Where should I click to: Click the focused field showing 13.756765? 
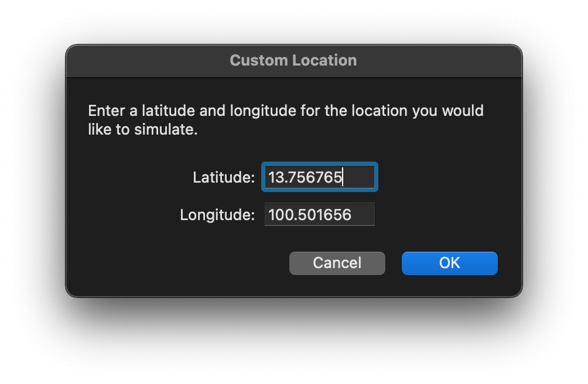320,177
